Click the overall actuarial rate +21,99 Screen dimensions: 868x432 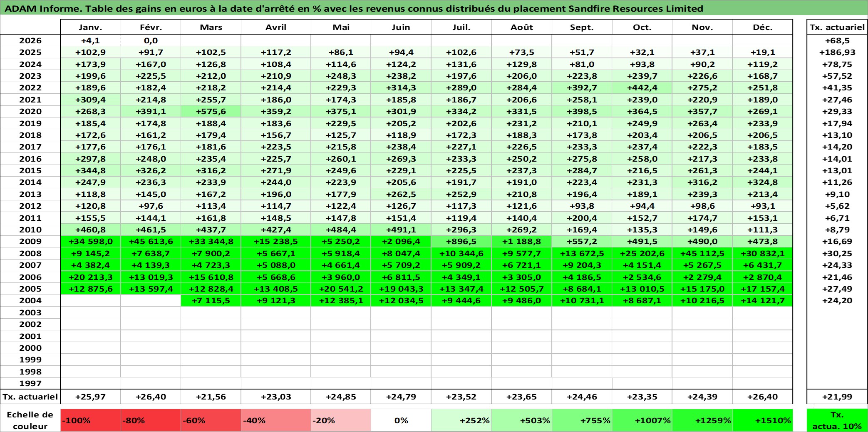tap(837, 397)
